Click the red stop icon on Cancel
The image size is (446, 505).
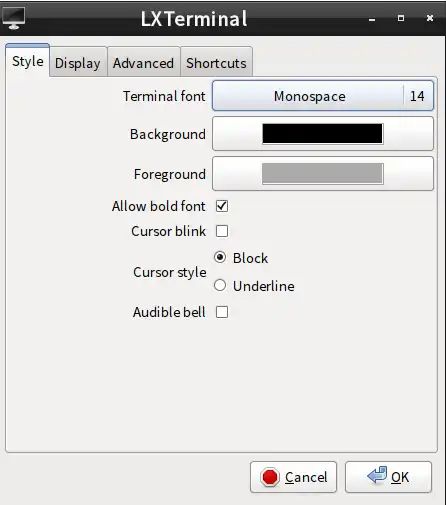pyautogui.click(x=270, y=477)
